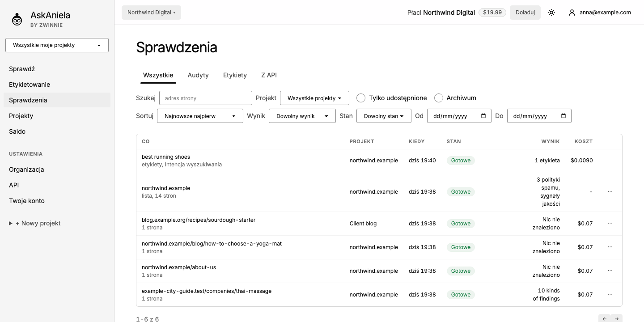Go to previous page with left arrow

coord(605,318)
